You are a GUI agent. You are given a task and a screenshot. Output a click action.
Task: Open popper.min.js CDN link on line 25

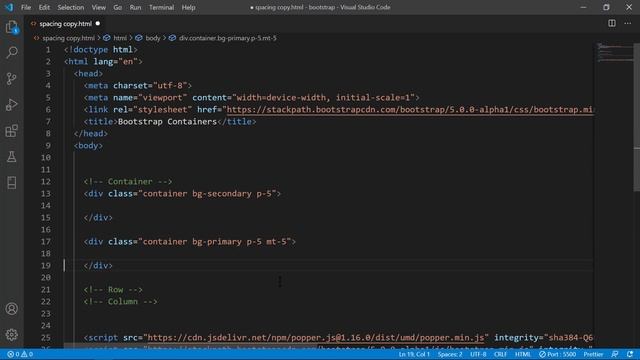click(316, 338)
